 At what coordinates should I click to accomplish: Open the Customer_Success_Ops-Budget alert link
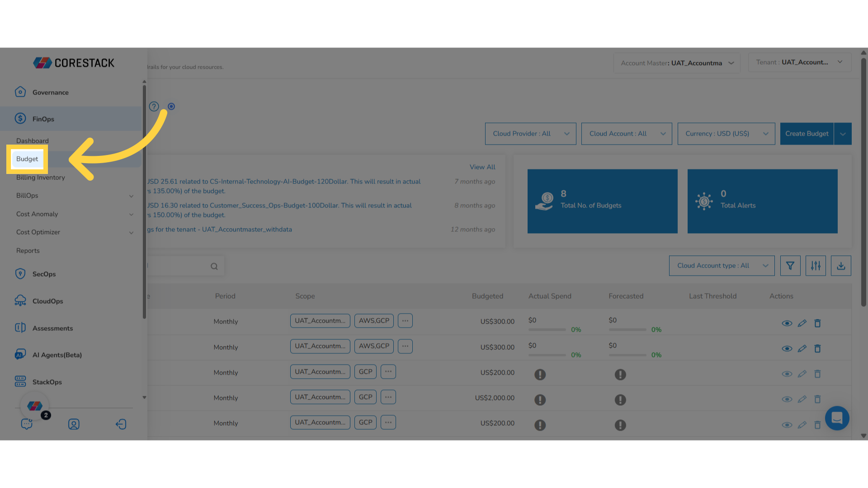click(279, 210)
